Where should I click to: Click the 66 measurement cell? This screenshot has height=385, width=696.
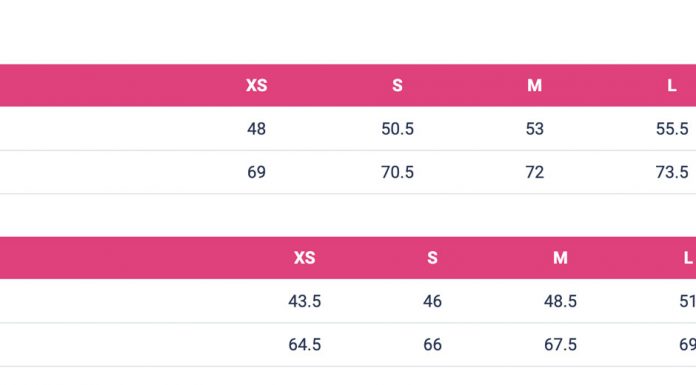pyautogui.click(x=432, y=345)
